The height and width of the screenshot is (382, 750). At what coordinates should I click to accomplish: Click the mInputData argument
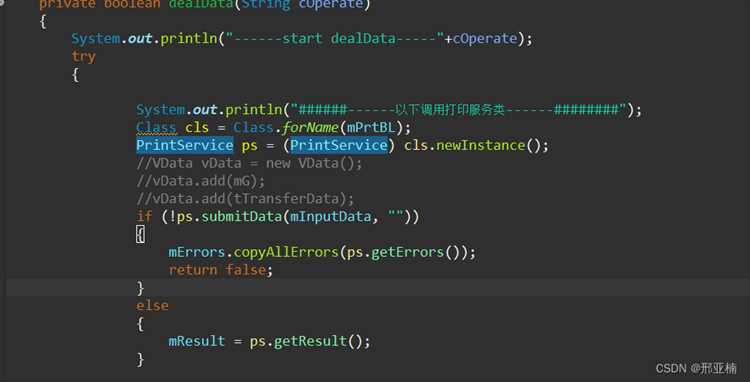[331, 217]
